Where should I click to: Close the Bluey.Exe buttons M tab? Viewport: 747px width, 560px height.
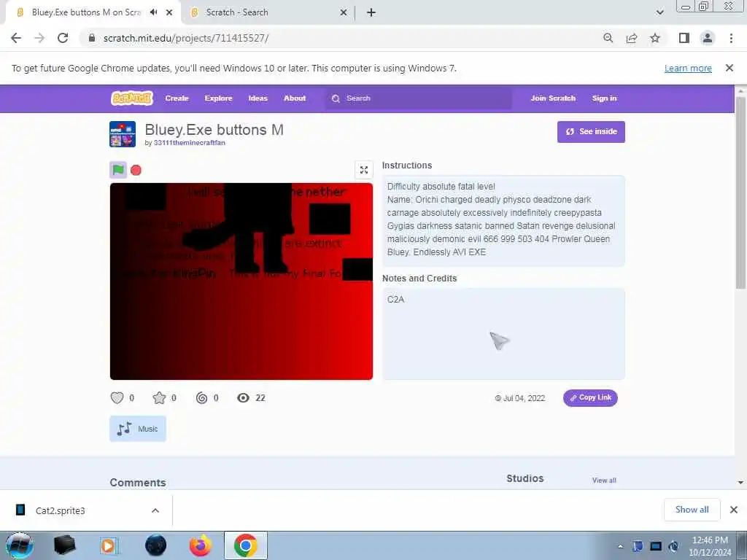169,12
